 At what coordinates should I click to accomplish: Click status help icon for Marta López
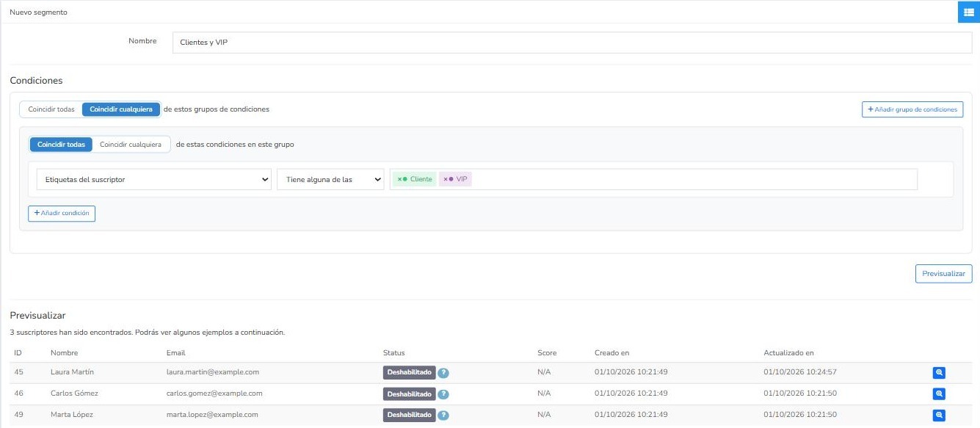tap(443, 416)
